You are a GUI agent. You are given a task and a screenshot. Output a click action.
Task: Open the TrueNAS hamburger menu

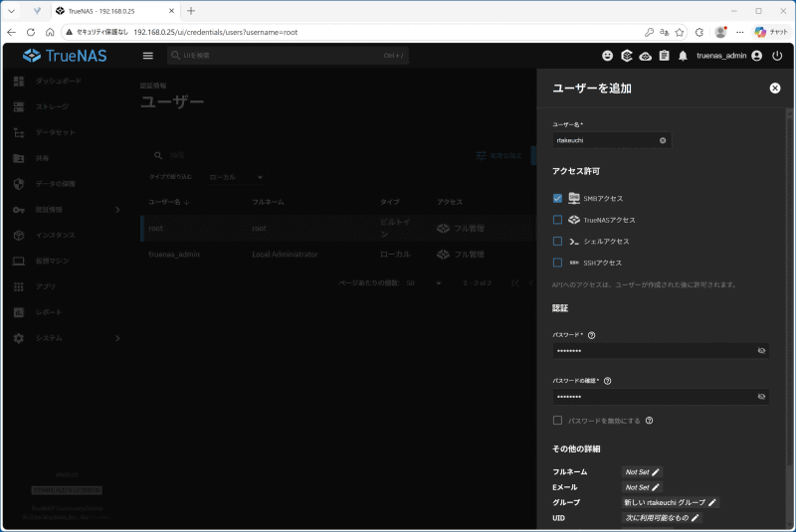[147, 56]
